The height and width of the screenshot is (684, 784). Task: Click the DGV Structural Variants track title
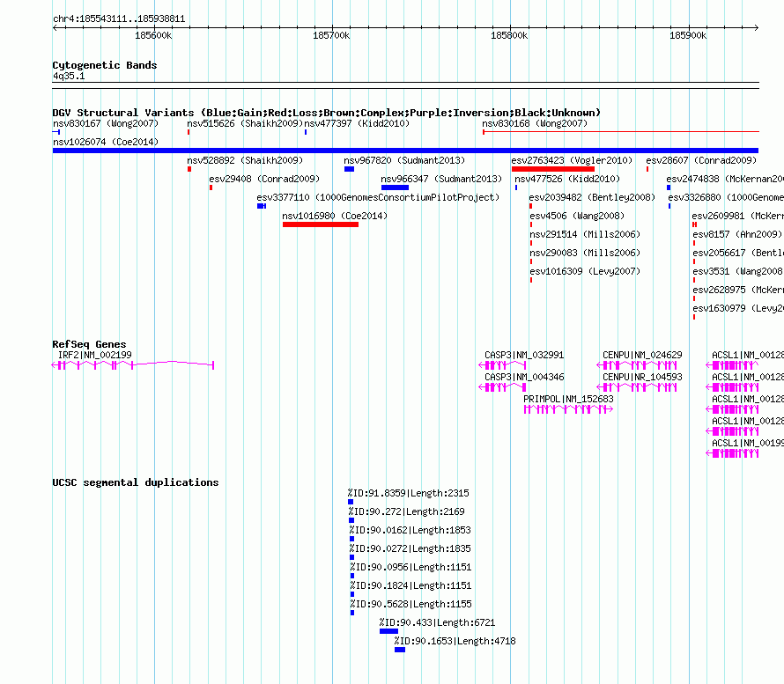(327, 113)
